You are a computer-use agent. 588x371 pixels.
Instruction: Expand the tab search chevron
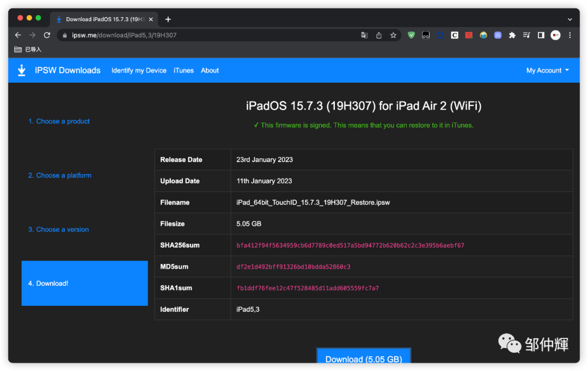(569, 19)
